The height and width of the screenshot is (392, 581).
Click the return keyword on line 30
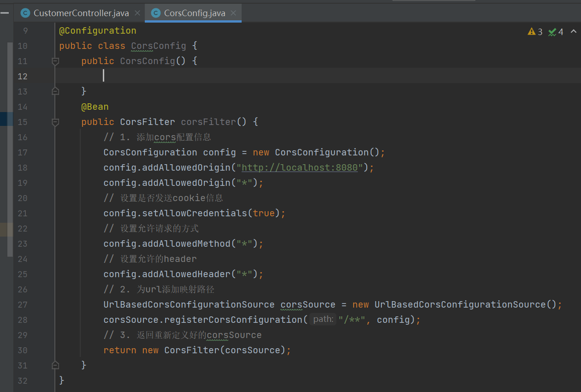click(x=120, y=350)
